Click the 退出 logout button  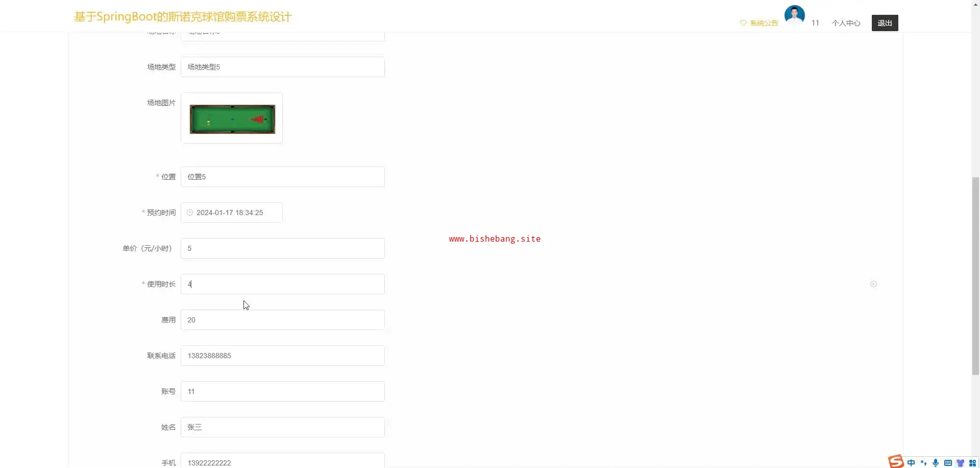click(x=885, y=23)
